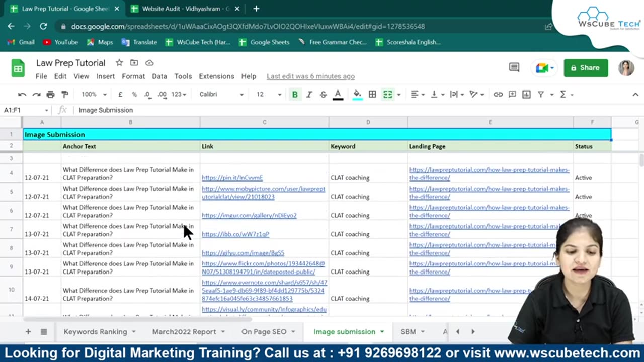Viewport: 644px width, 362px height.
Task: Click the Google Sheets home logo
Action: coord(18,68)
